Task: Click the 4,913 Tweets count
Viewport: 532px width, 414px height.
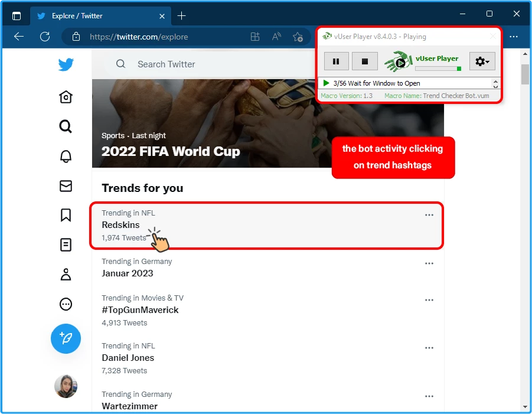Action: coord(125,322)
